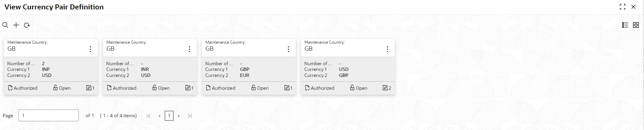Switch to tile grid view

[636, 25]
